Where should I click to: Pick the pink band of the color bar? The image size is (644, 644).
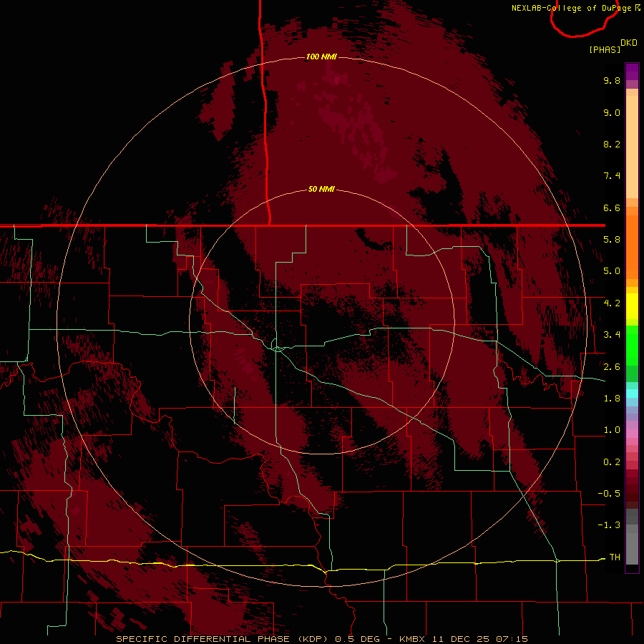(632, 434)
